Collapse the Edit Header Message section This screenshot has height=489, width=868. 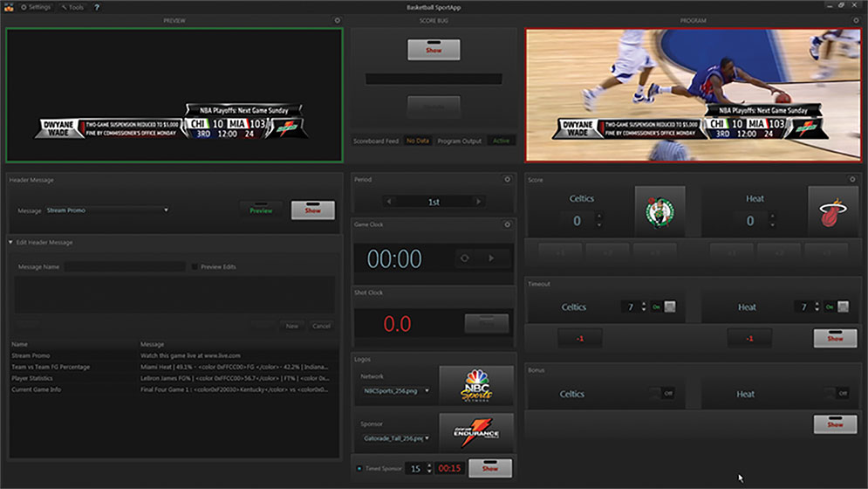click(11, 242)
